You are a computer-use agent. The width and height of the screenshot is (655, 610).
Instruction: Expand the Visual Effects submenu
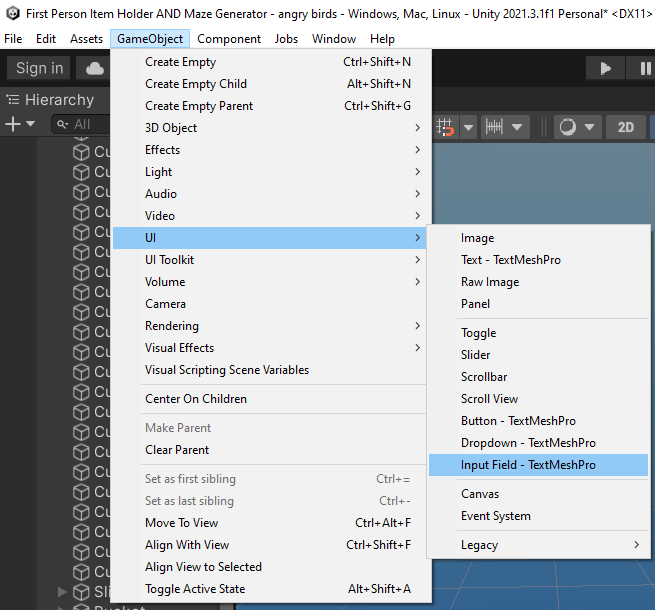269,348
